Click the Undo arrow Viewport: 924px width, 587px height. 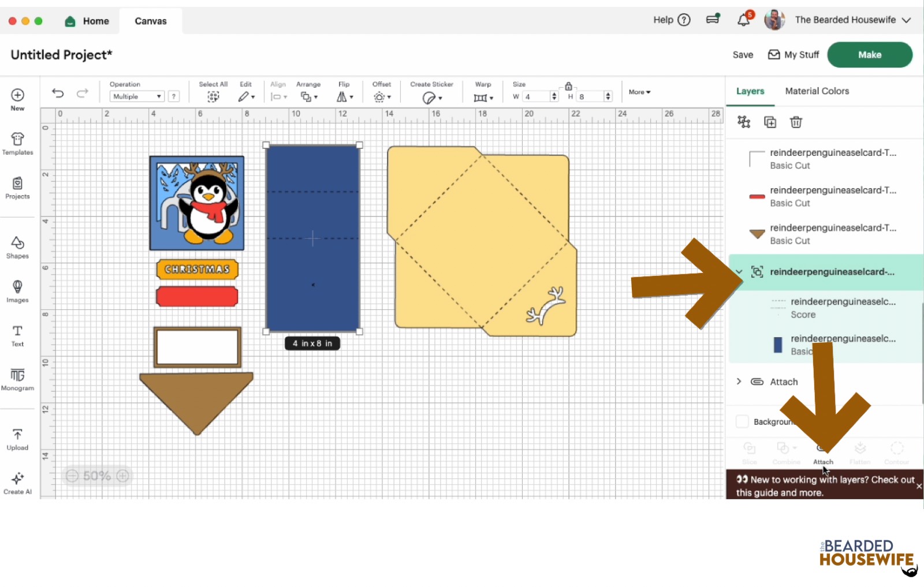click(58, 93)
